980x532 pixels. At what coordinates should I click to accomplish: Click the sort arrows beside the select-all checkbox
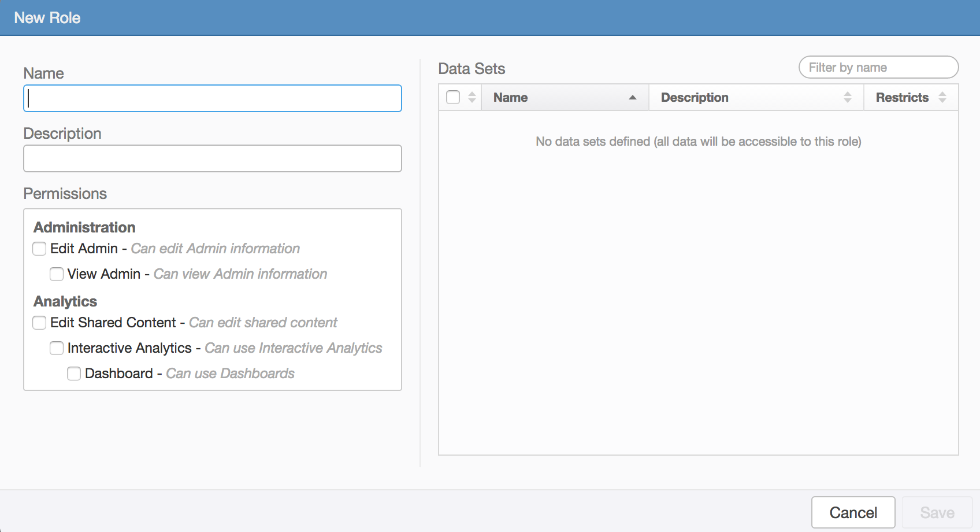pos(472,97)
